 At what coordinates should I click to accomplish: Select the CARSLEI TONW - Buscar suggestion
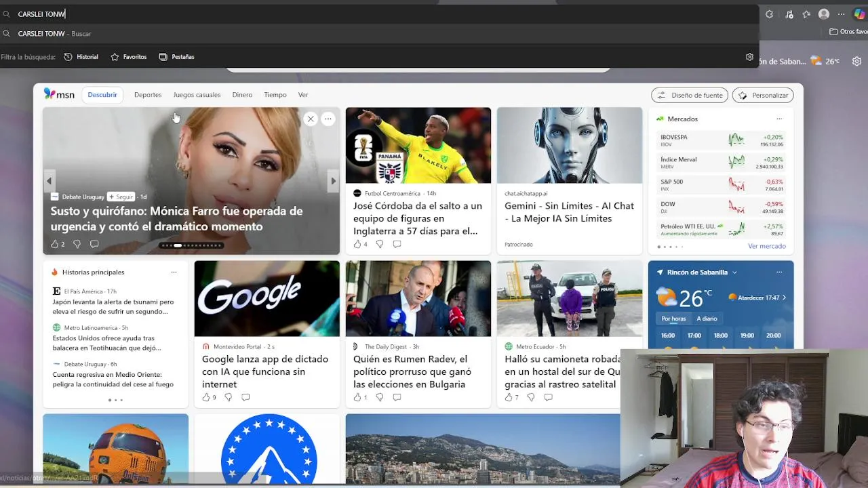380,33
